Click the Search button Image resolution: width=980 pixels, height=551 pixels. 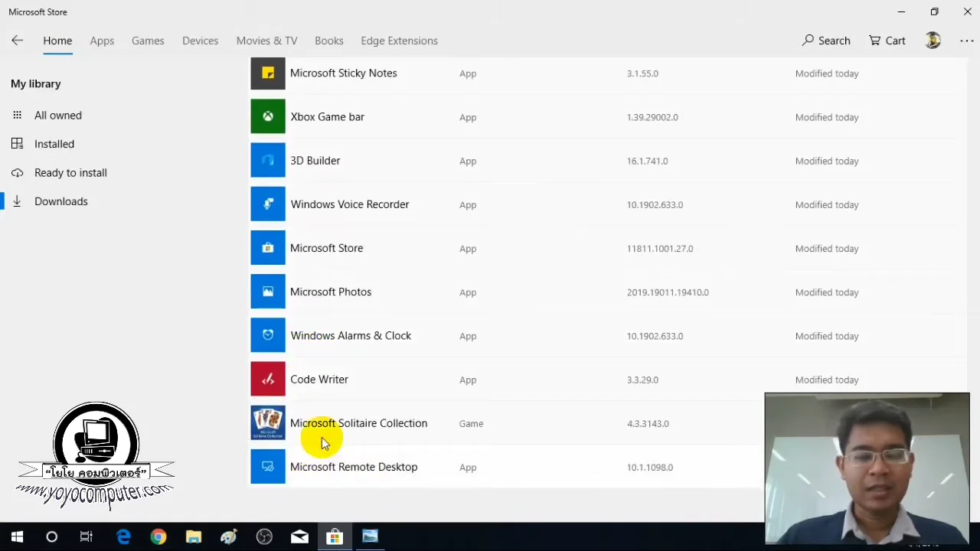click(825, 41)
